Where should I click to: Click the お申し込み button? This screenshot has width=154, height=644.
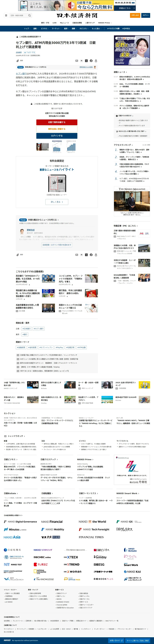pos(135,15)
